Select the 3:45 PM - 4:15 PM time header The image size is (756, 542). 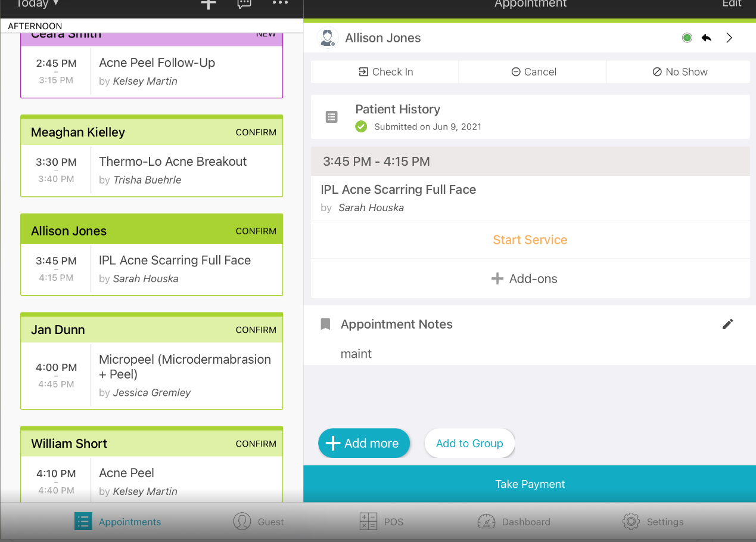point(530,162)
